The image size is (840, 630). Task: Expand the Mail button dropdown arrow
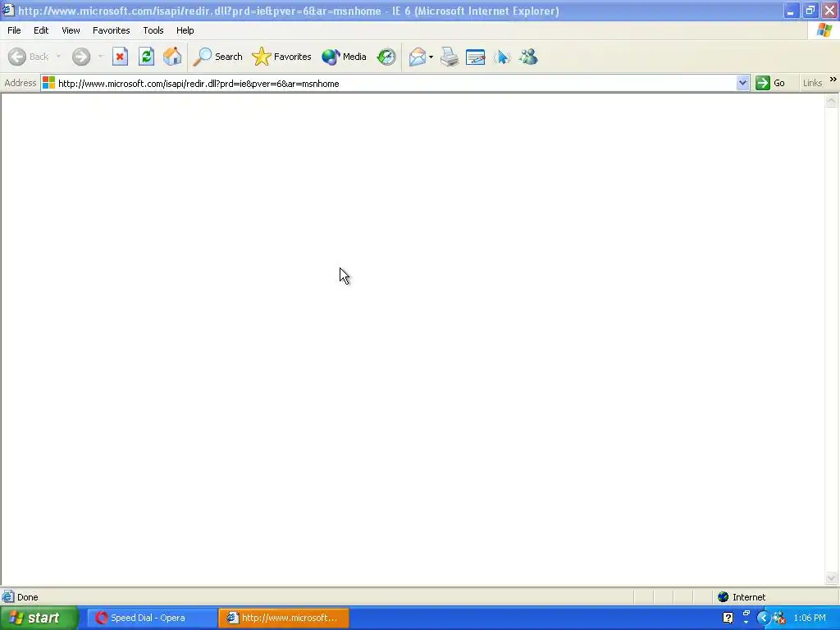click(x=431, y=57)
